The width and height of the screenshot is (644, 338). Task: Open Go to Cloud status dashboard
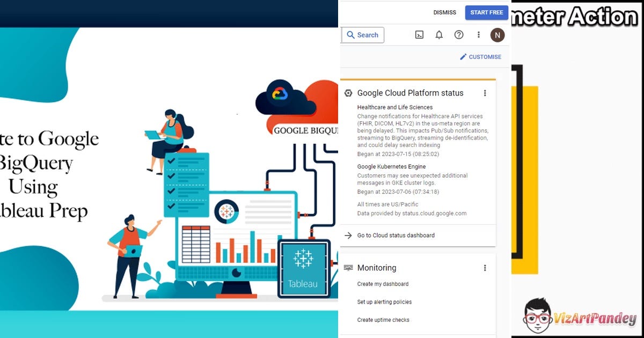click(396, 236)
